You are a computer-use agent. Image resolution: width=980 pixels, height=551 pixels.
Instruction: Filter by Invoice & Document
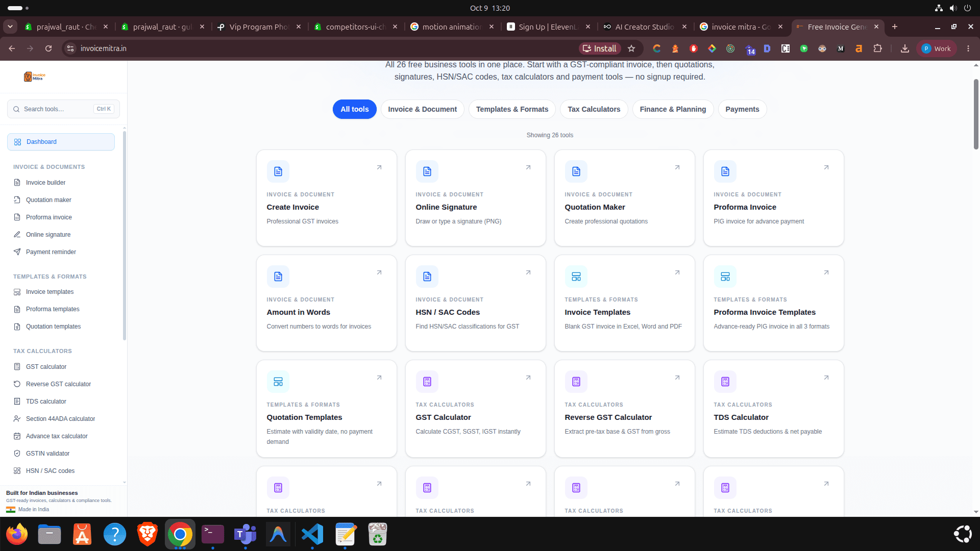point(422,109)
